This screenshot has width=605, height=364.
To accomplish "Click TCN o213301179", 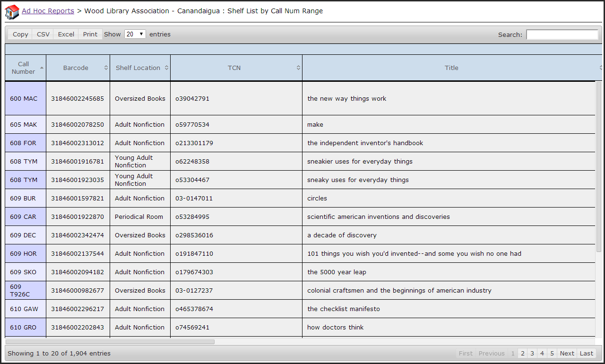I will click(194, 143).
